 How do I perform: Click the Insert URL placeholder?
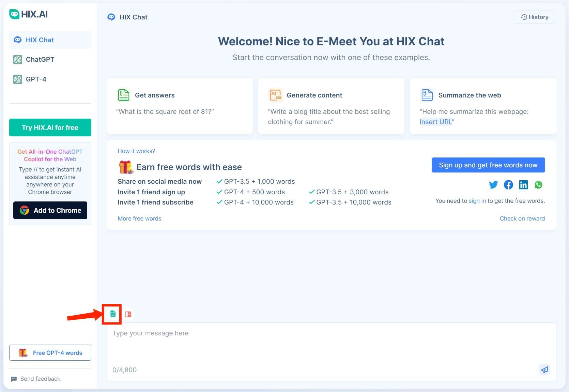tap(436, 122)
